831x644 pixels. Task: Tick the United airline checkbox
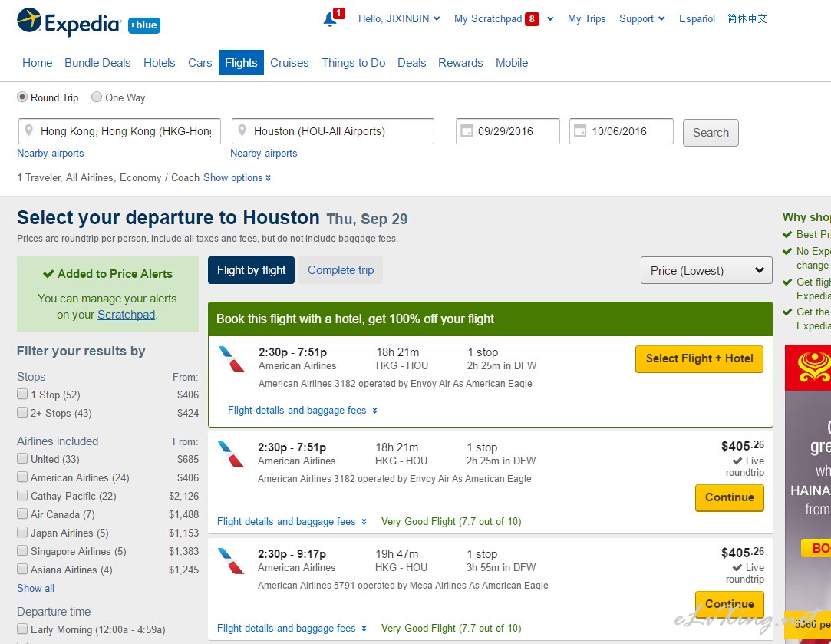point(22,458)
